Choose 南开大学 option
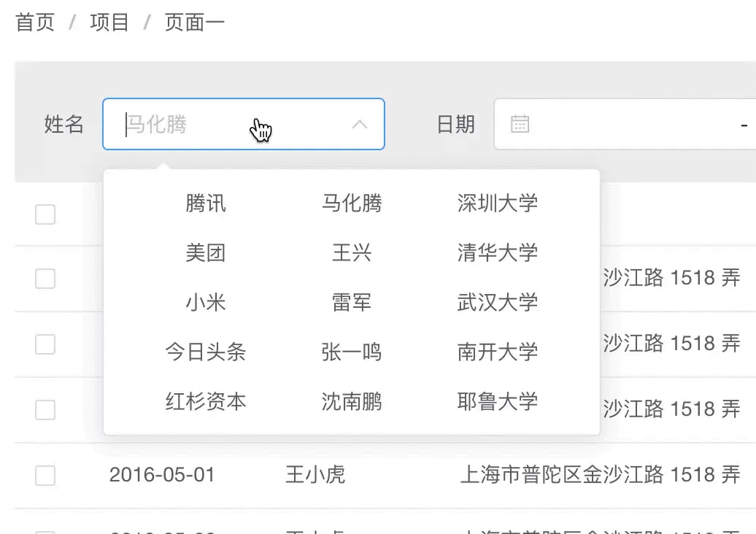Image resolution: width=756 pixels, height=534 pixels. 497,352
